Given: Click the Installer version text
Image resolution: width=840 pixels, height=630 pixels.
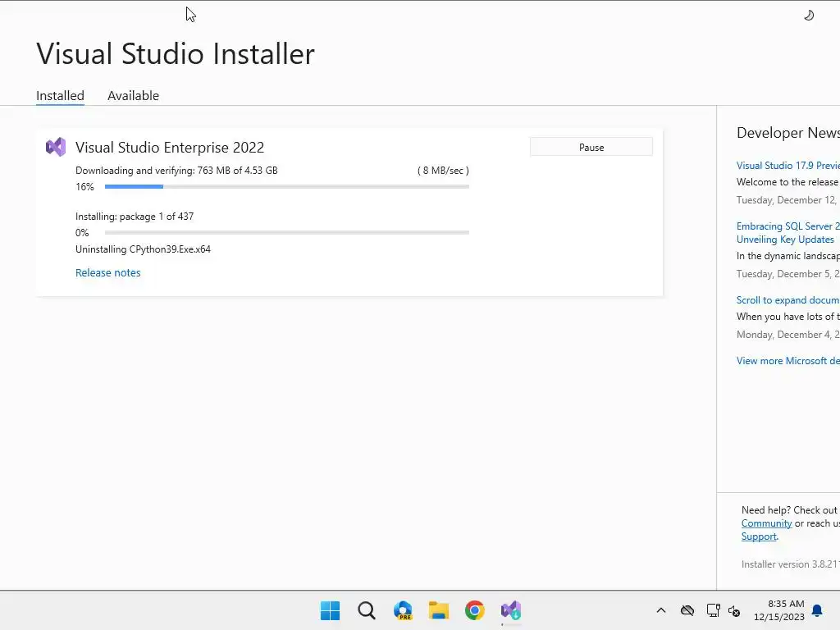Looking at the screenshot, I should (791, 564).
